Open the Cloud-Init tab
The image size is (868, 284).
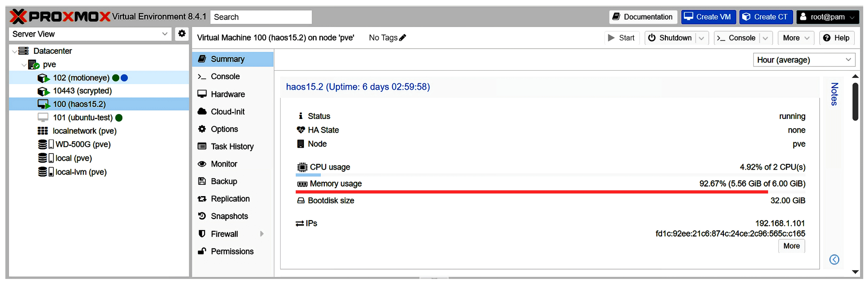233,112
